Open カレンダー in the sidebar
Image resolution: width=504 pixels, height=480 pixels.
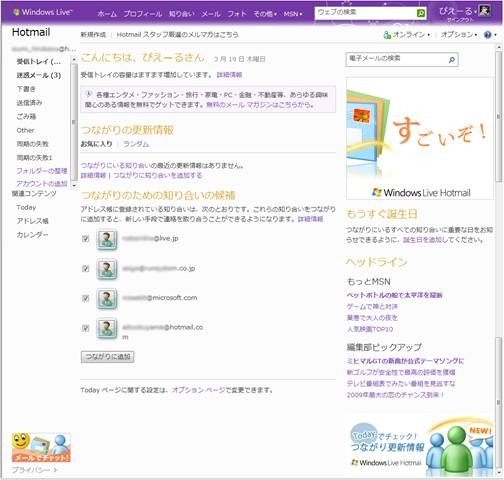click(32, 235)
